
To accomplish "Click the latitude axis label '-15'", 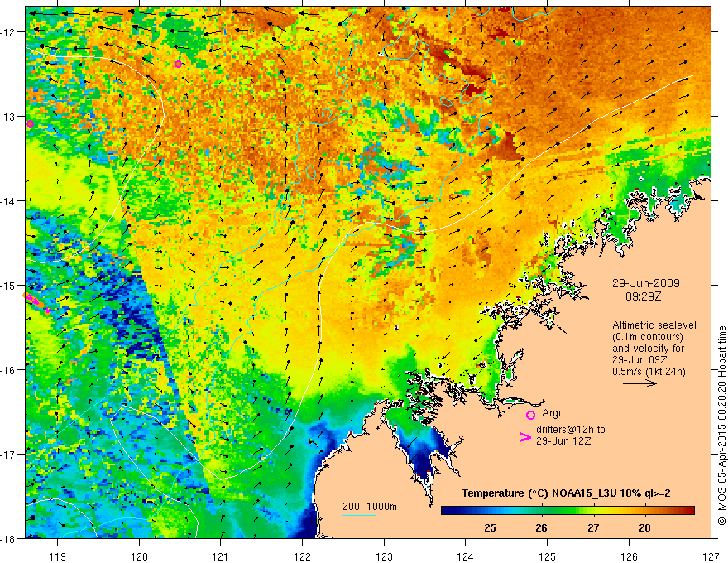I will tap(8, 285).
